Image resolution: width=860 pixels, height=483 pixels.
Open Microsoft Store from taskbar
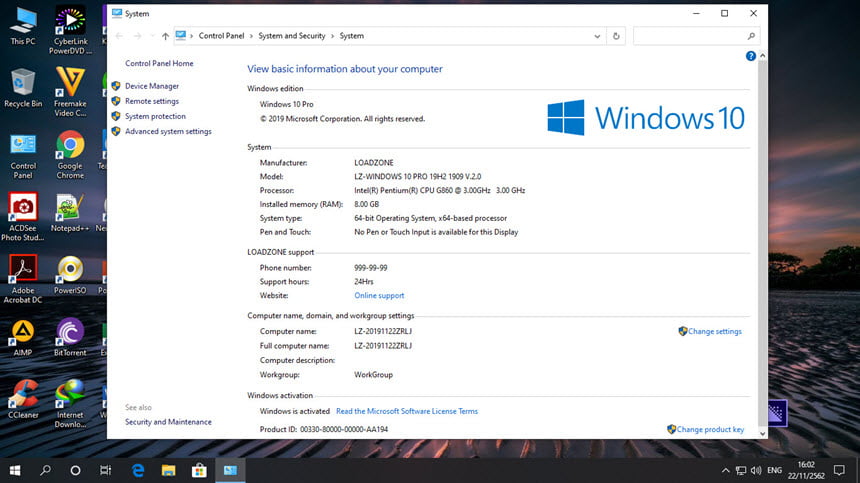pos(199,470)
